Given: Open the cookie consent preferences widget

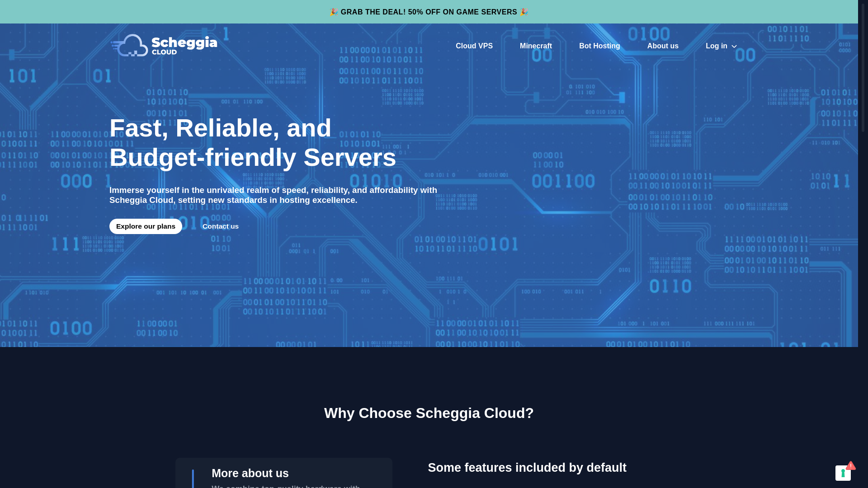Looking at the screenshot, I should click(843, 473).
